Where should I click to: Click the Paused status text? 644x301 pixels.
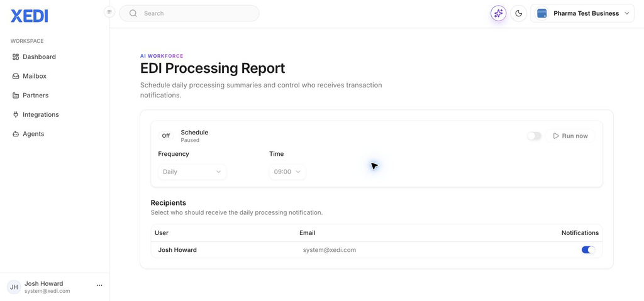click(x=190, y=140)
